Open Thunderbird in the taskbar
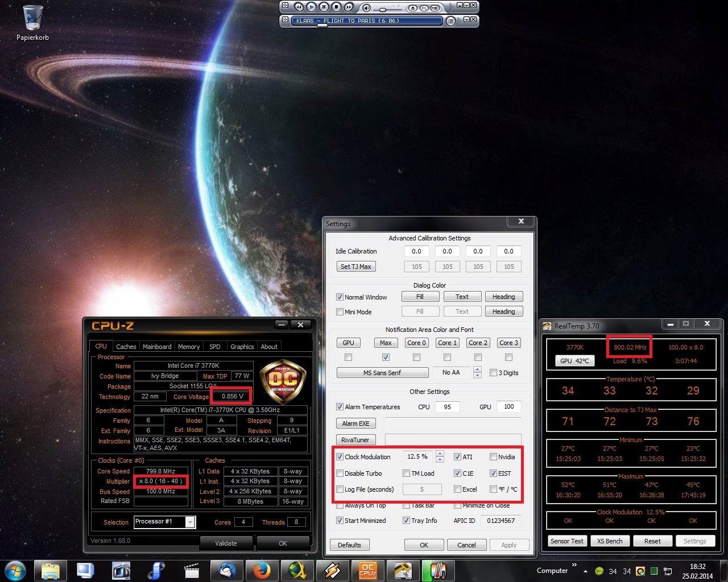This screenshot has height=582, width=728. coord(227,571)
